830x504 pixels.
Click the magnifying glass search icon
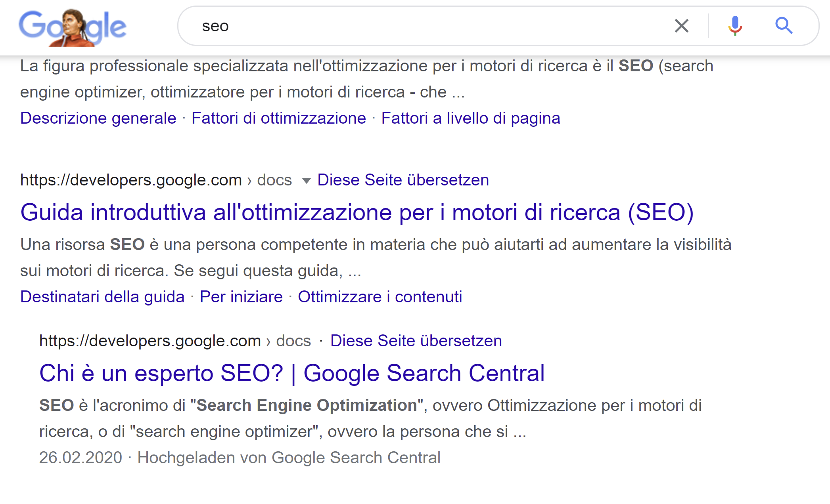coord(784,26)
